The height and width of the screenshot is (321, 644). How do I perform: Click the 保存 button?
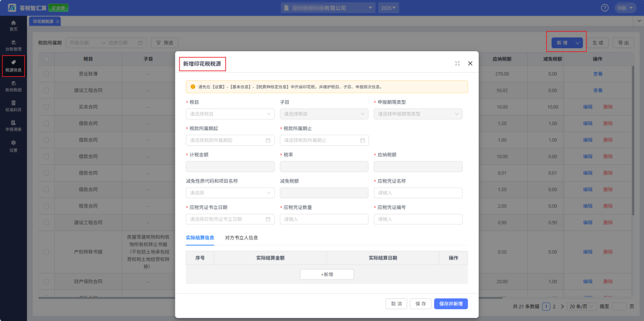tap(420, 304)
